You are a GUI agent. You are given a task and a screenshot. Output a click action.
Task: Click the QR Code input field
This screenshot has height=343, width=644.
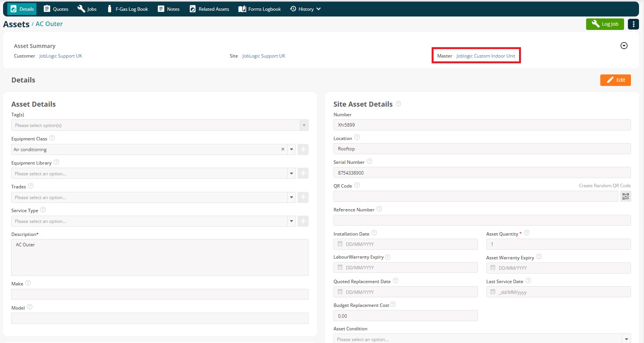[476, 196]
